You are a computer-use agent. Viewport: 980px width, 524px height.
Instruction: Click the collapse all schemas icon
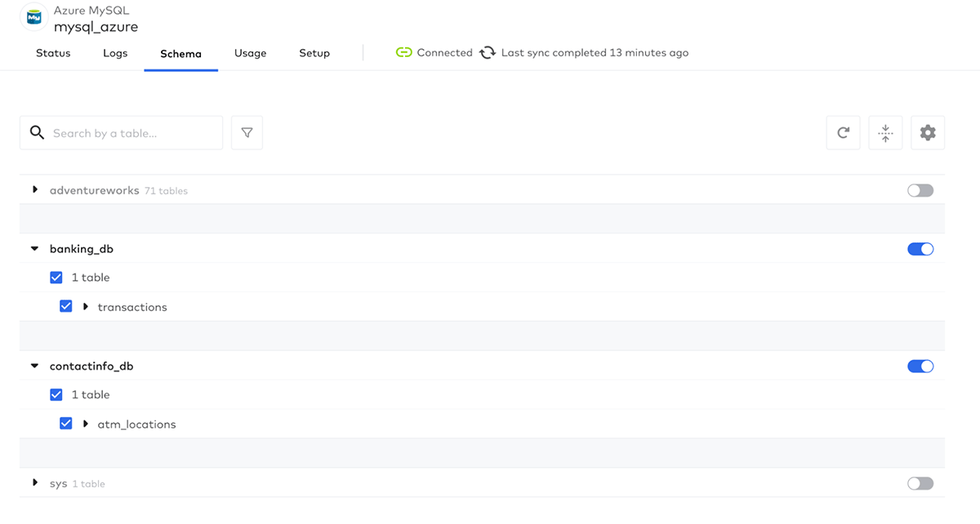[885, 132]
